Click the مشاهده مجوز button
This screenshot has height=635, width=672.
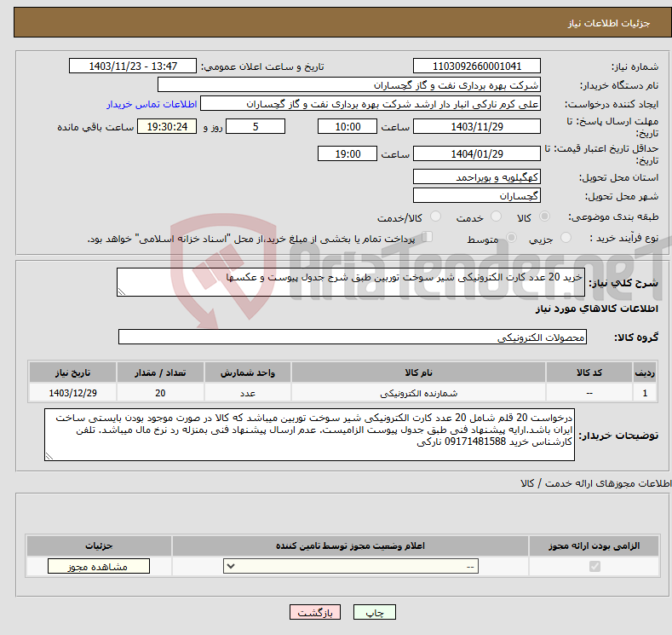[x=99, y=567]
